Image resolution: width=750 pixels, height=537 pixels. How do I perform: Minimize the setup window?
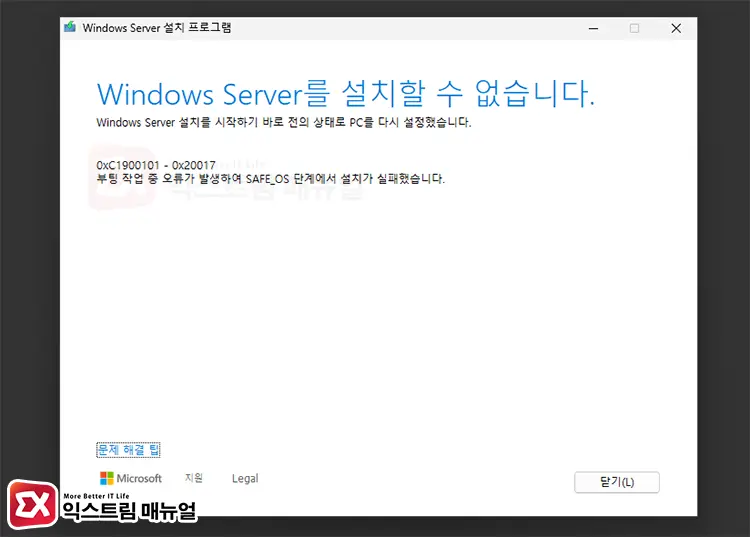click(x=593, y=28)
